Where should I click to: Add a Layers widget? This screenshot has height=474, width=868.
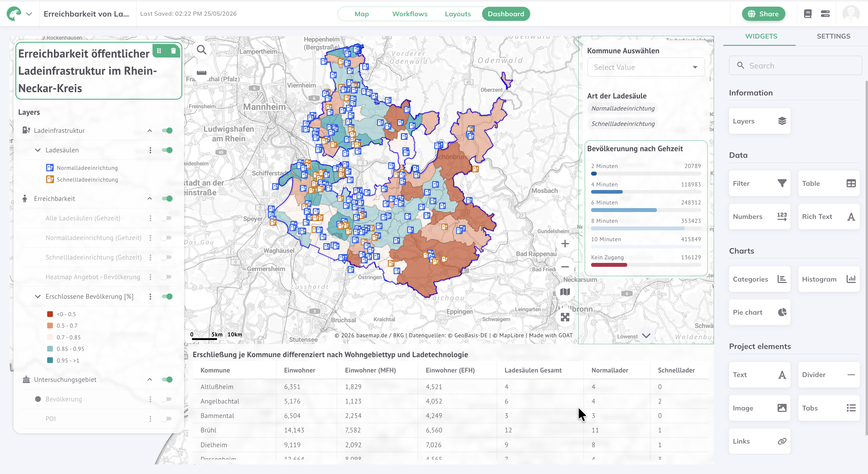click(x=759, y=121)
